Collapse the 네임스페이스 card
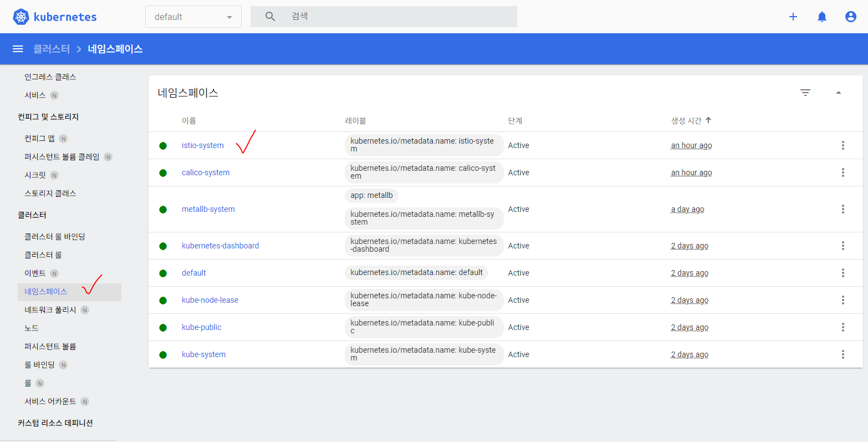 tap(839, 93)
